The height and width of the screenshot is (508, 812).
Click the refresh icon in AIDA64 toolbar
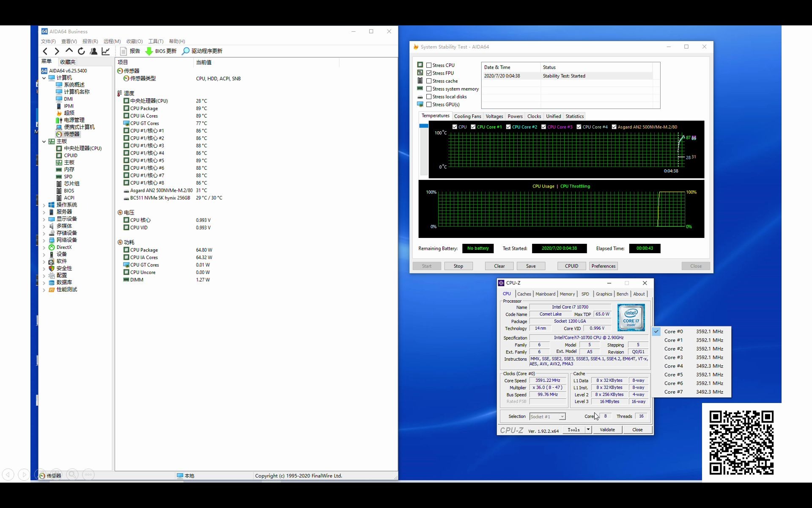(81, 51)
